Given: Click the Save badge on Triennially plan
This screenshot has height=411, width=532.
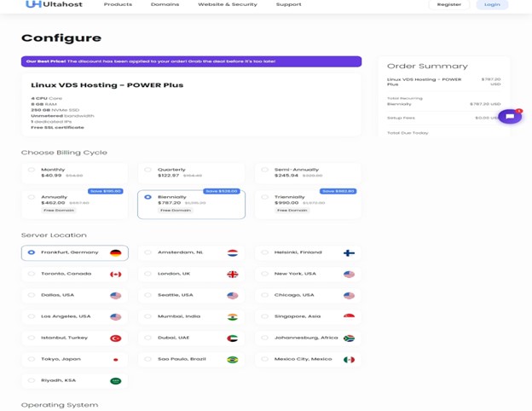Looking at the screenshot, I should click(338, 191).
